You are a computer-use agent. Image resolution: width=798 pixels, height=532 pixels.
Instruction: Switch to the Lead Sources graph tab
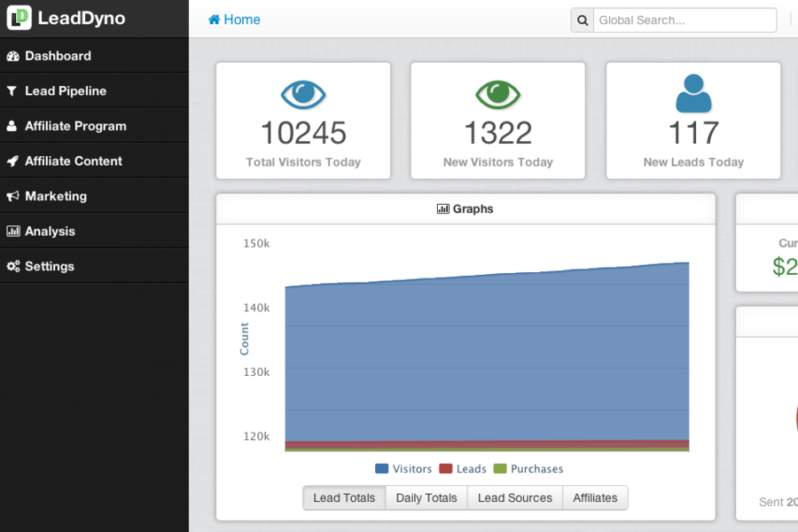pos(514,498)
